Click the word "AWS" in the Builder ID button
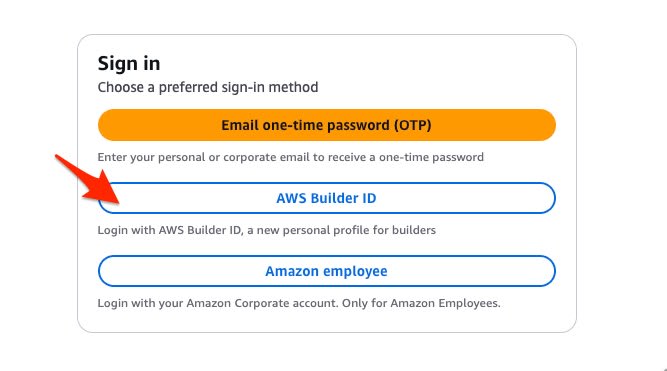This screenshot has height=371, width=667. [x=292, y=198]
